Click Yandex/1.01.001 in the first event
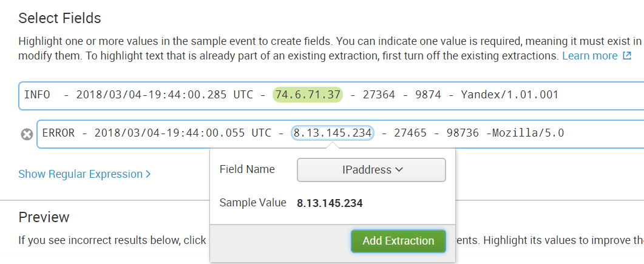The image size is (644, 264). [509, 95]
